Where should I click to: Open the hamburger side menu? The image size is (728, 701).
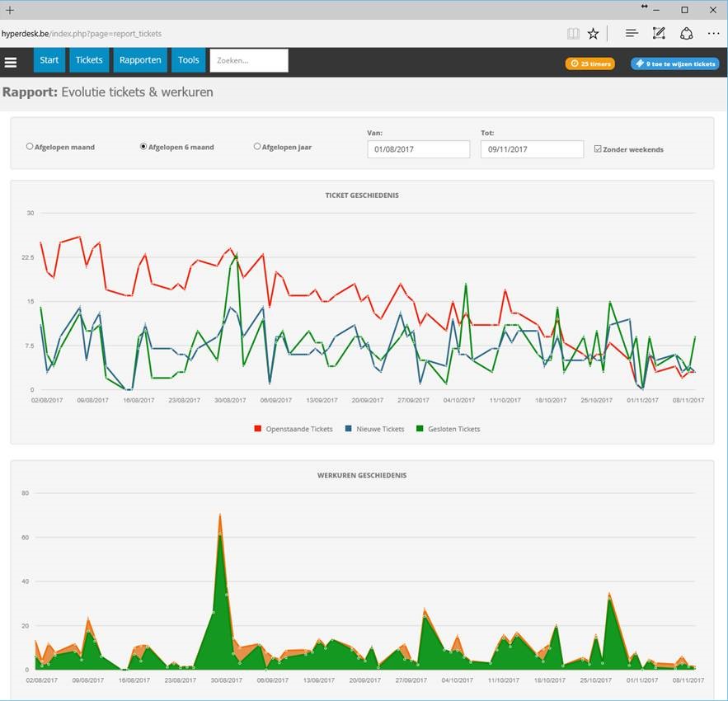pos(11,62)
